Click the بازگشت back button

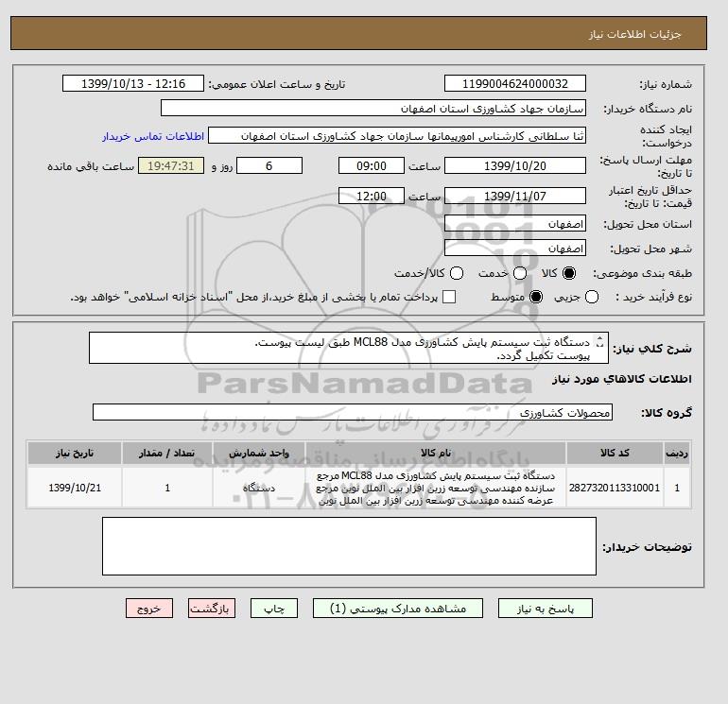coord(212,608)
